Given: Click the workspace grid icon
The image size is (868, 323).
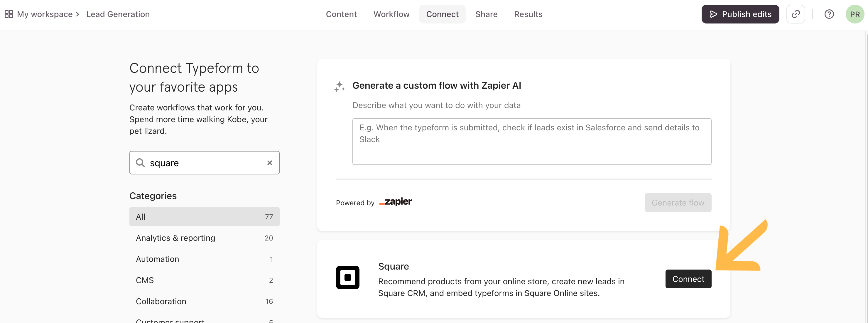Looking at the screenshot, I should point(9,14).
